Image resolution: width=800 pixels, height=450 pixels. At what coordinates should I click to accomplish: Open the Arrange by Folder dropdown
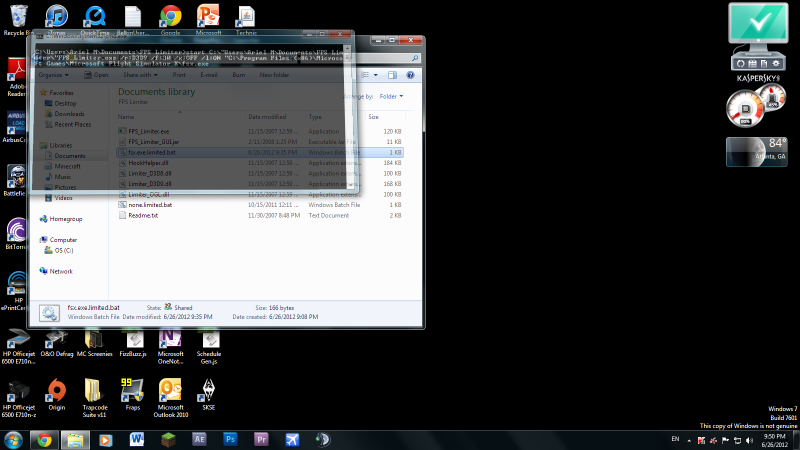pos(391,96)
